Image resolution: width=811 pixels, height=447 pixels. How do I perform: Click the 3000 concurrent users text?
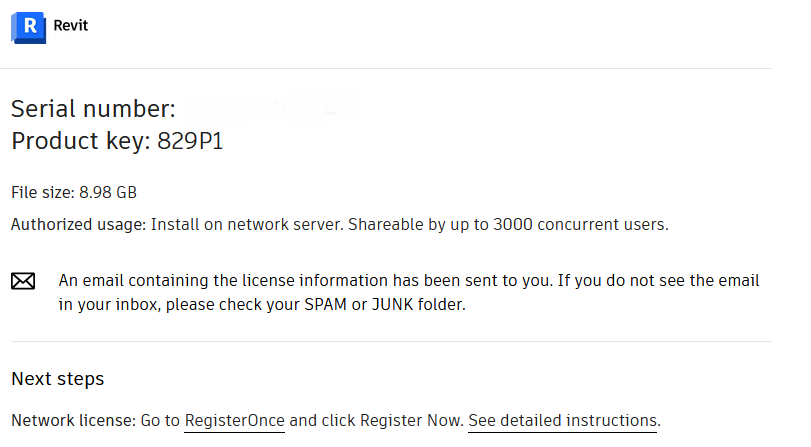(x=580, y=224)
